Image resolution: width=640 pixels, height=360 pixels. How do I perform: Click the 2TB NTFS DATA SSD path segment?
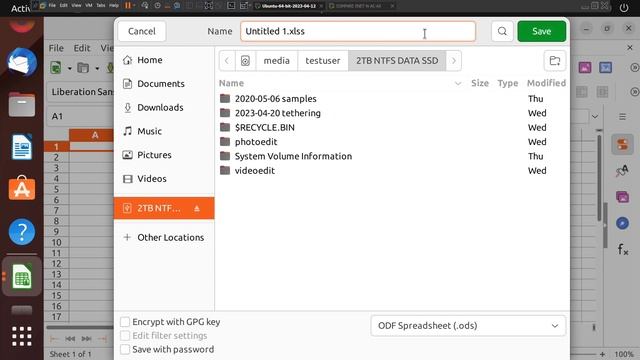pos(397,61)
